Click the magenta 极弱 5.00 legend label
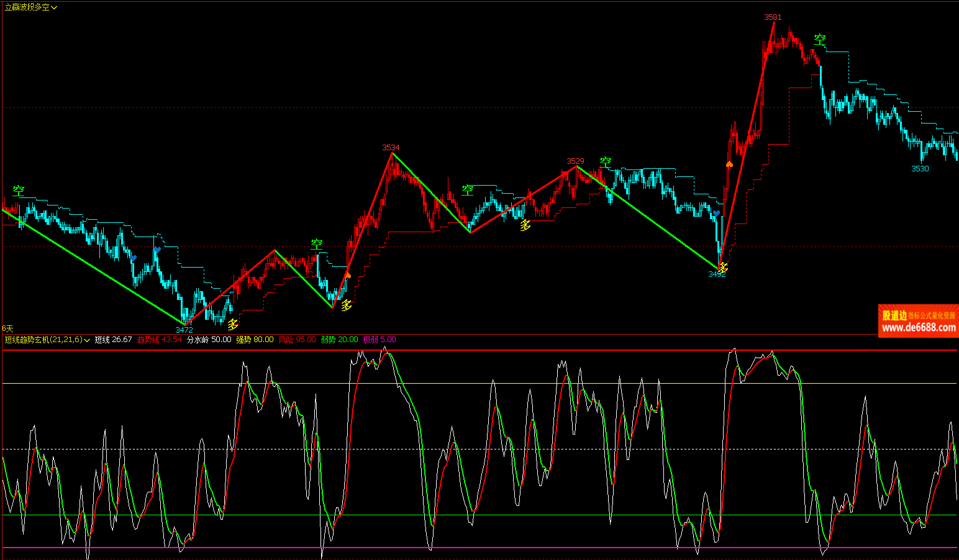The width and height of the screenshot is (959, 560). pyautogui.click(x=380, y=340)
